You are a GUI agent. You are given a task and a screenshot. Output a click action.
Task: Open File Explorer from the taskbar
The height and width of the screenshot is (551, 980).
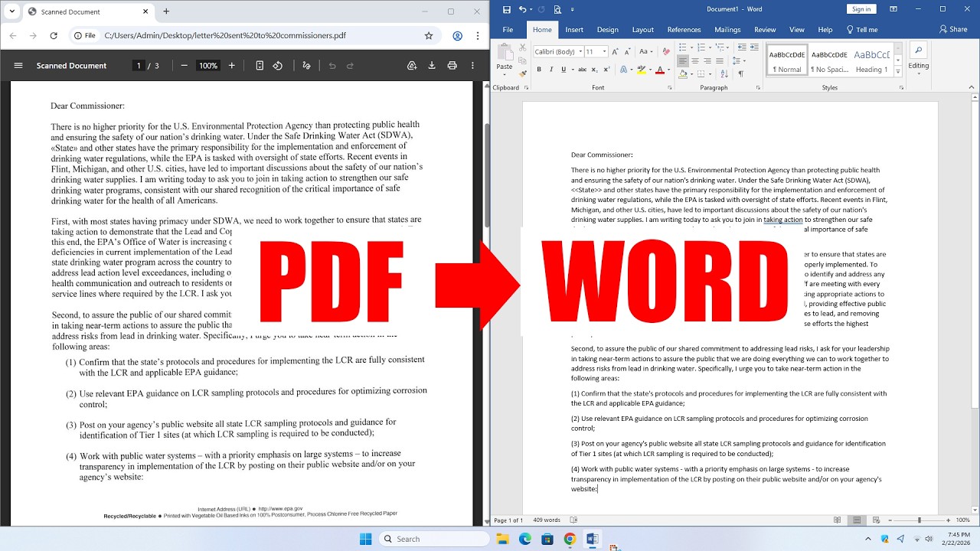point(503,539)
